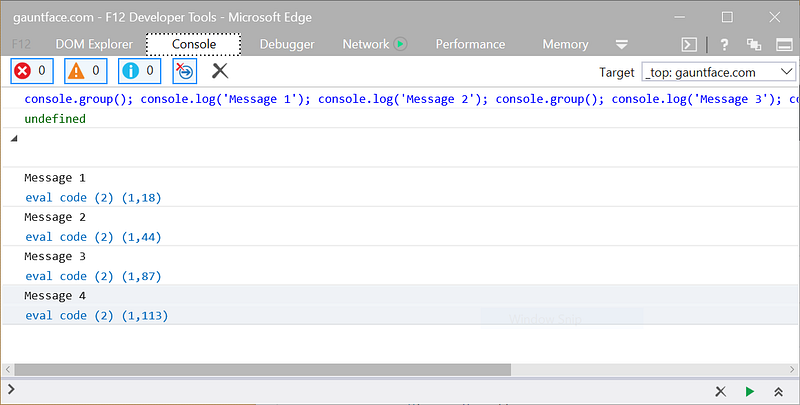
Task: Switch to the DOM Explorer tab
Action: click(x=94, y=44)
